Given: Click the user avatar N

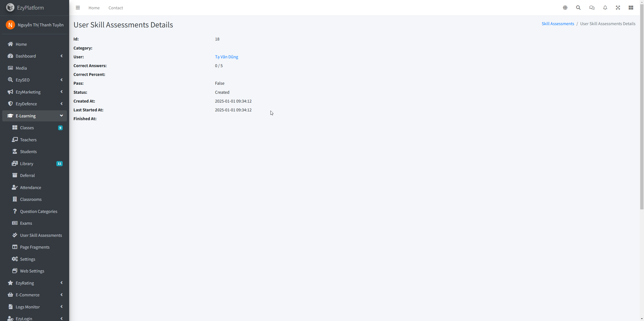Looking at the screenshot, I should (x=10, y=25).
